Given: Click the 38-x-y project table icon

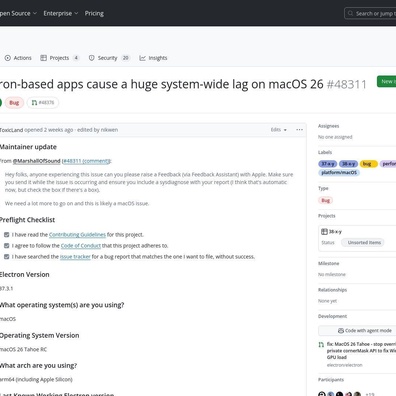Looking at the screenshot, I should click(x=324, y=231).
